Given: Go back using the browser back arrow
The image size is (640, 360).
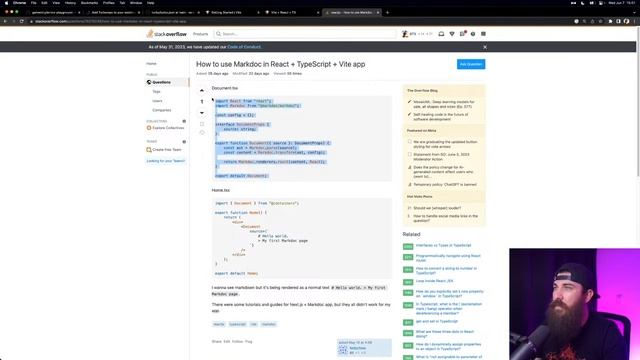Looking at the screenshot, I should tap(5, 21).
